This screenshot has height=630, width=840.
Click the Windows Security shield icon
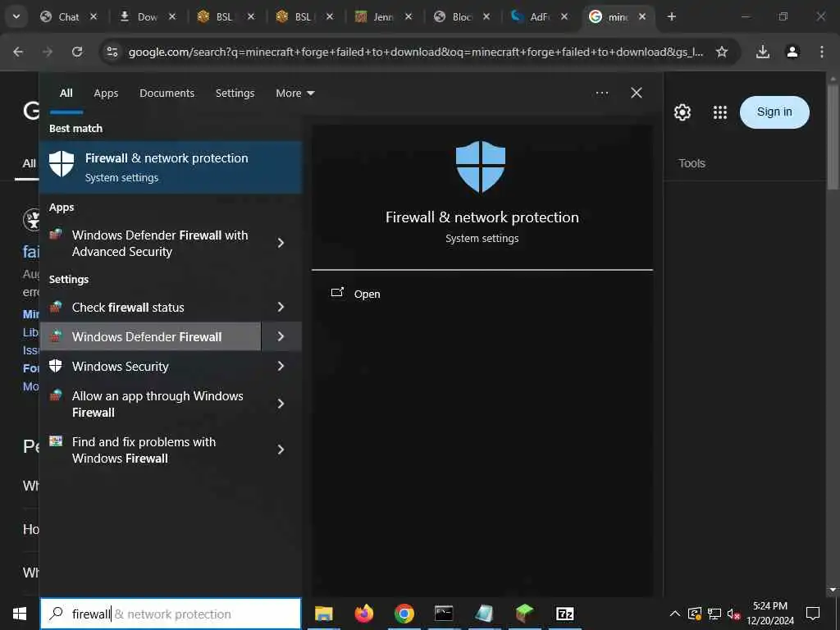[56, 366]
